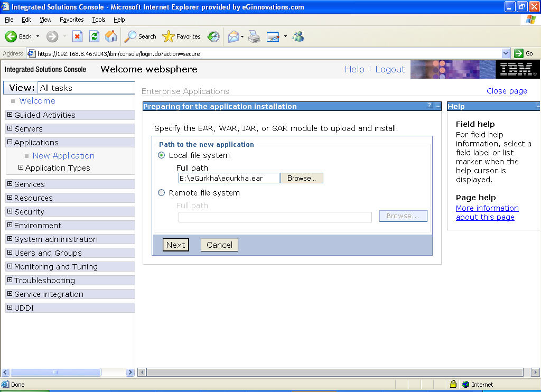Go to Home page icon
Screen dimensions: 541x392
tap(111, 36)
